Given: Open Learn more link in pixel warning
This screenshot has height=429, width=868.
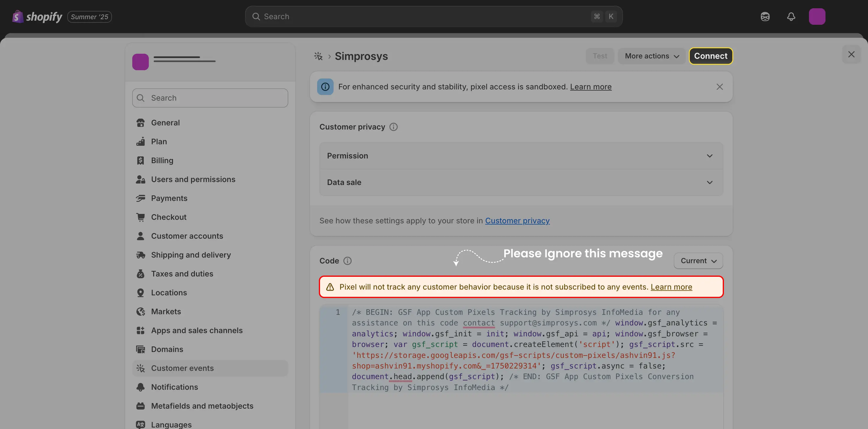Looking at the screenshot, I should [671, 287].
